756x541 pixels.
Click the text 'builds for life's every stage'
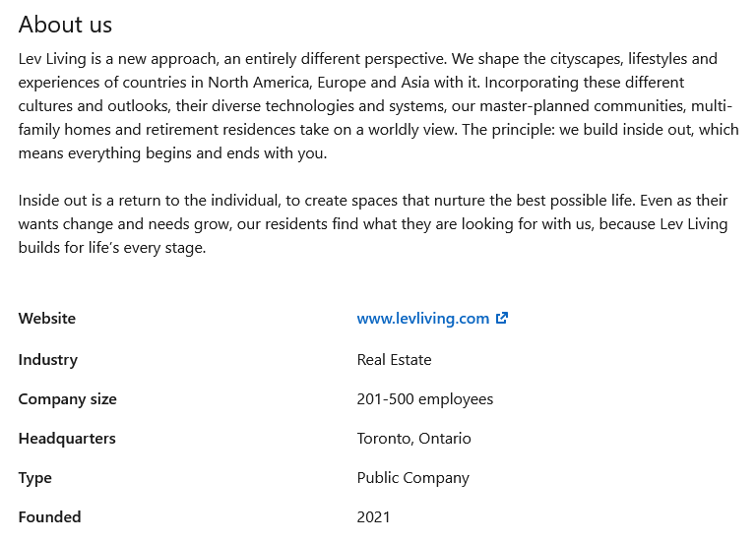click(x=111, y=248)
